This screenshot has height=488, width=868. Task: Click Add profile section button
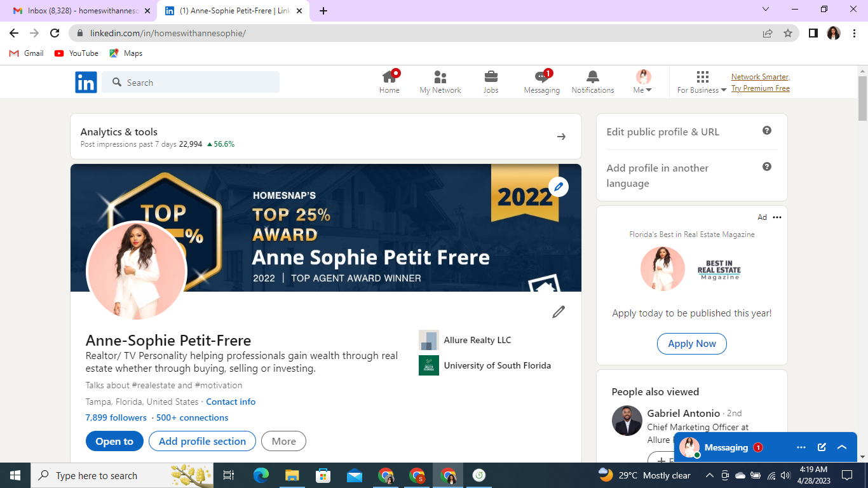tap(202, 442)
